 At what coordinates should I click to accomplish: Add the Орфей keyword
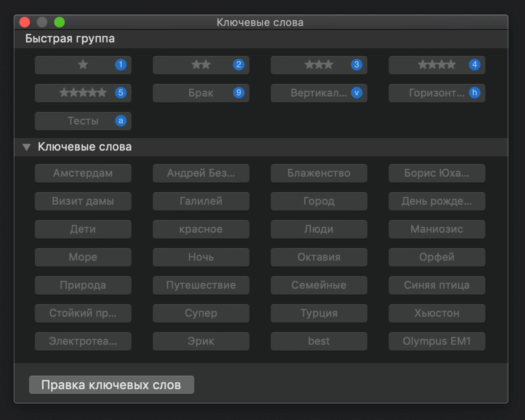click(x=437, y=257)
